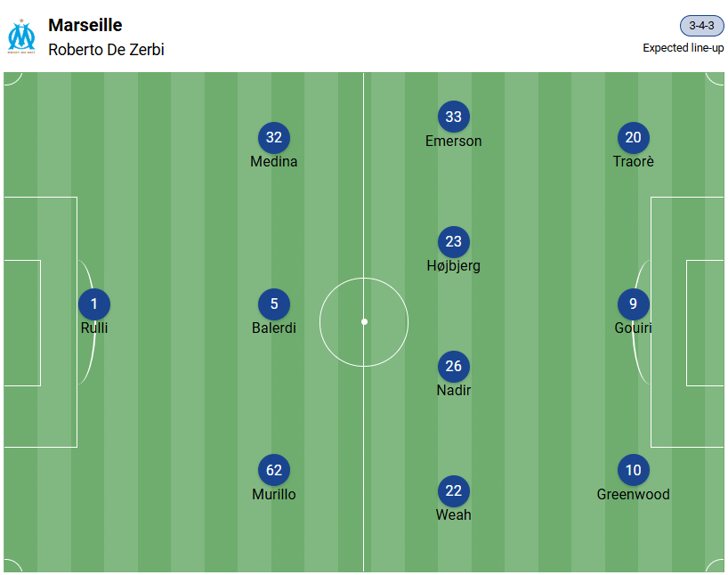Click Murillo's number 62 player marker
Image resolution: width=728 pixels, height=575 pixels.
(274, 471)
